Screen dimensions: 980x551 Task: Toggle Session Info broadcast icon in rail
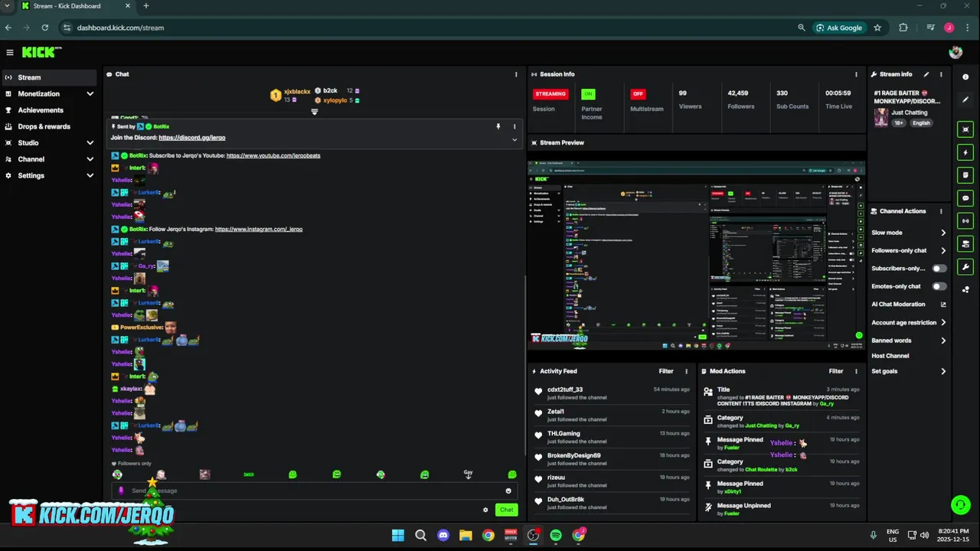click(965, 221)
